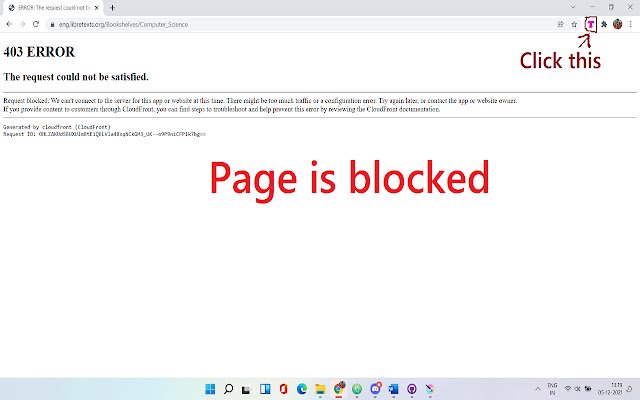640x400 pixels.
Task: Select the ERROR request tab
Action: 50,7
